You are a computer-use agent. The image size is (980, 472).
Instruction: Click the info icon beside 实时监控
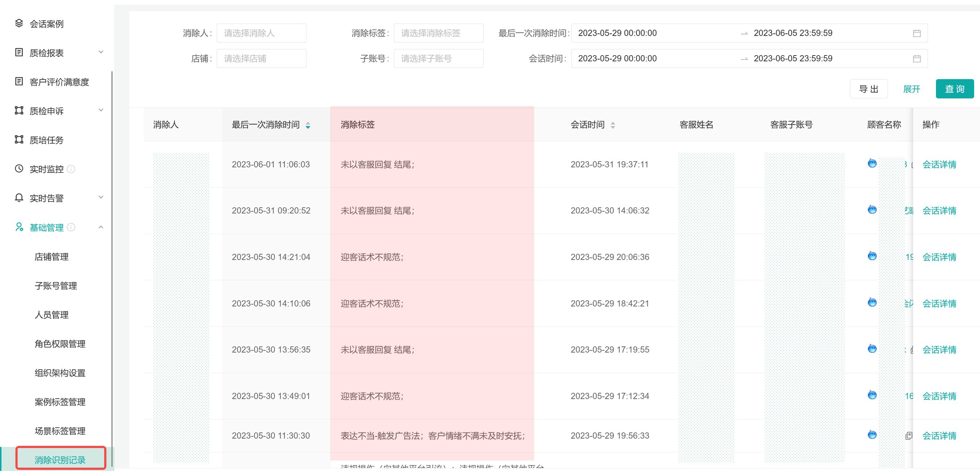click(x=71, y=169)
